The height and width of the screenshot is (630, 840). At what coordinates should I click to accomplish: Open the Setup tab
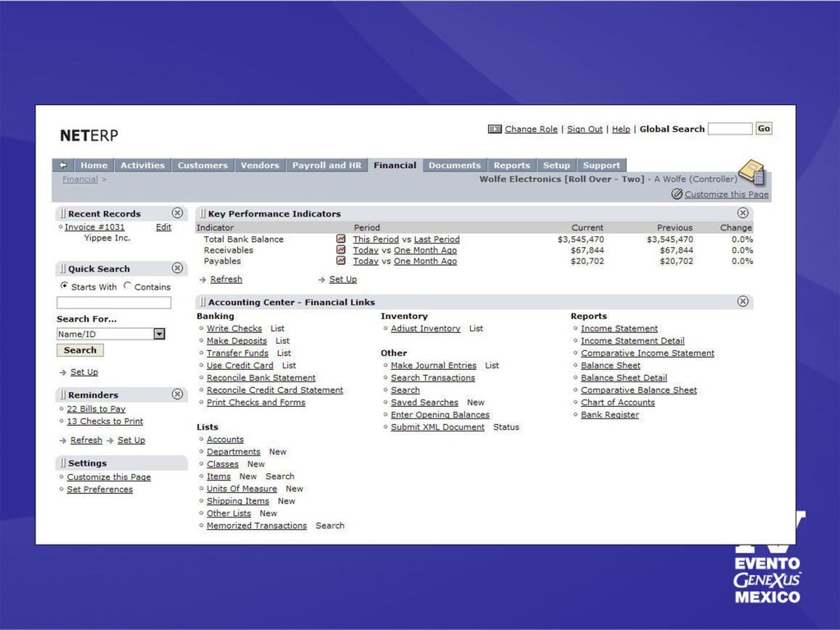click(x=557, y=165)
